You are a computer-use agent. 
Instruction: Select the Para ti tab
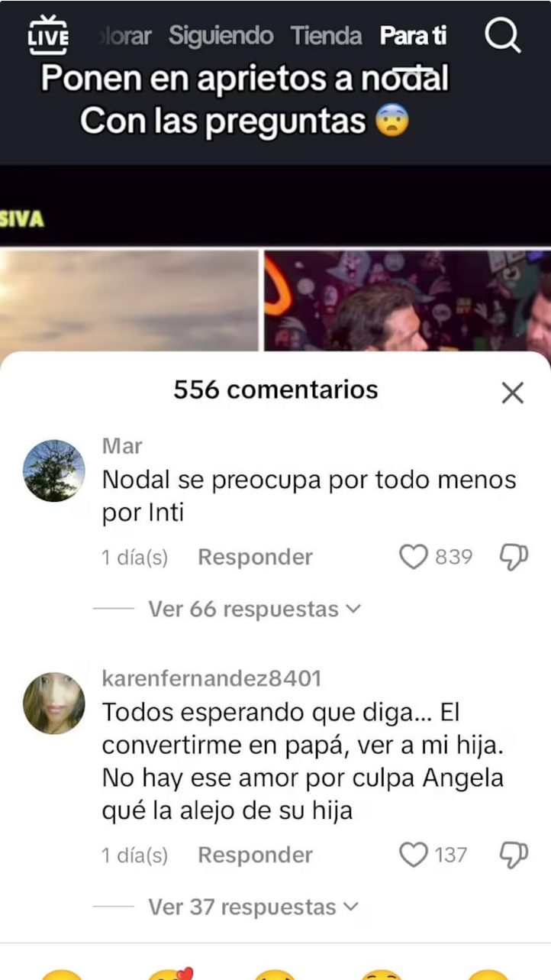413,35
